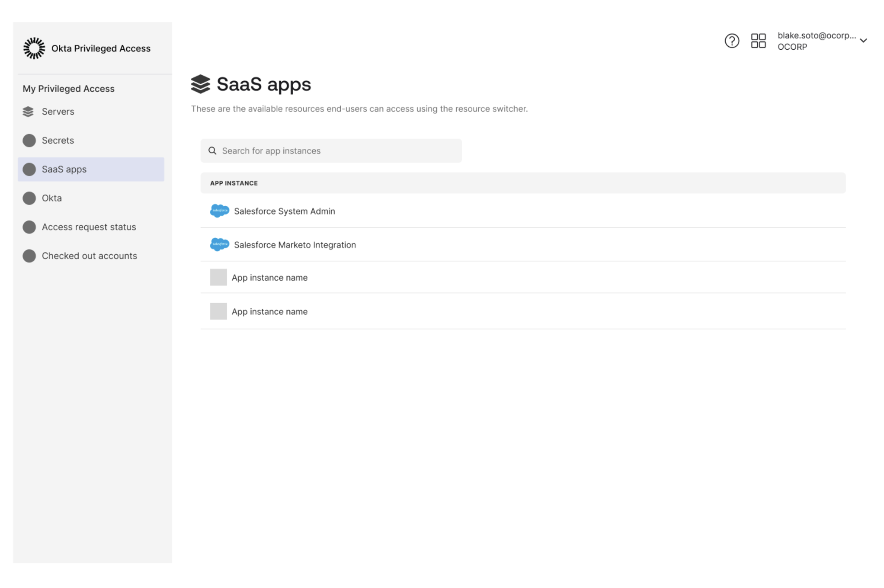Open the blake.soto account dropdown chevron
The height and width of the screenshot is (588, 884).
pyautogui.click(x=864, y=41)
